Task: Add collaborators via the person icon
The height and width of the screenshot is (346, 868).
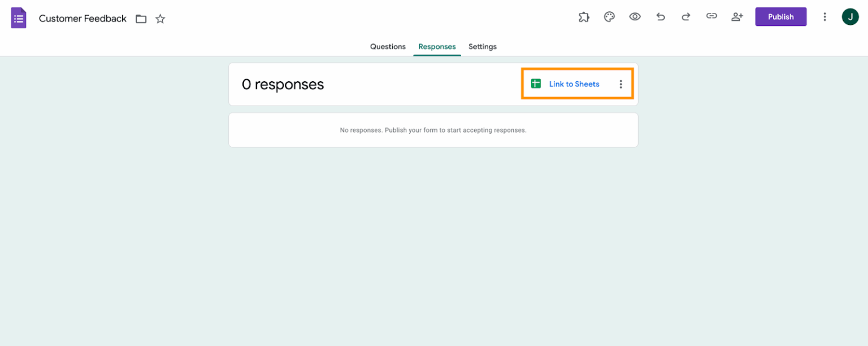Action: pos(737,17)
